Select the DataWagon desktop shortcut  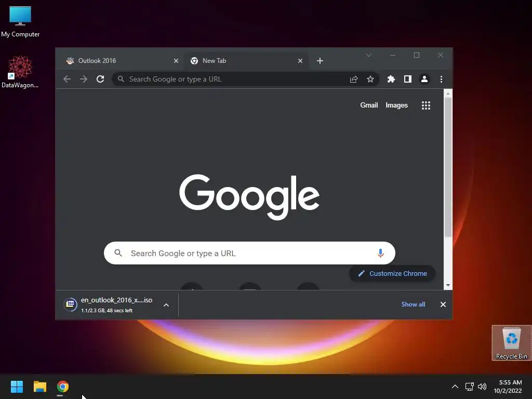pyautogui.click(x=20, y=72)
